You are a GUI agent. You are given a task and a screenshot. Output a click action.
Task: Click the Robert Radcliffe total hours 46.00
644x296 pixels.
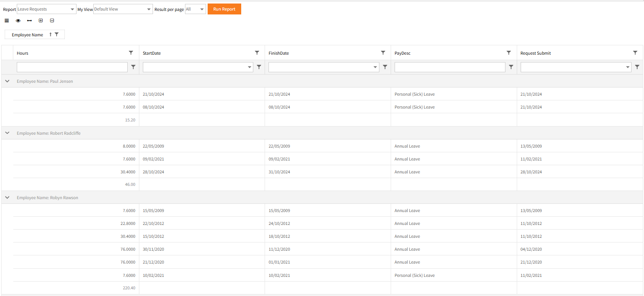point(130,184)
